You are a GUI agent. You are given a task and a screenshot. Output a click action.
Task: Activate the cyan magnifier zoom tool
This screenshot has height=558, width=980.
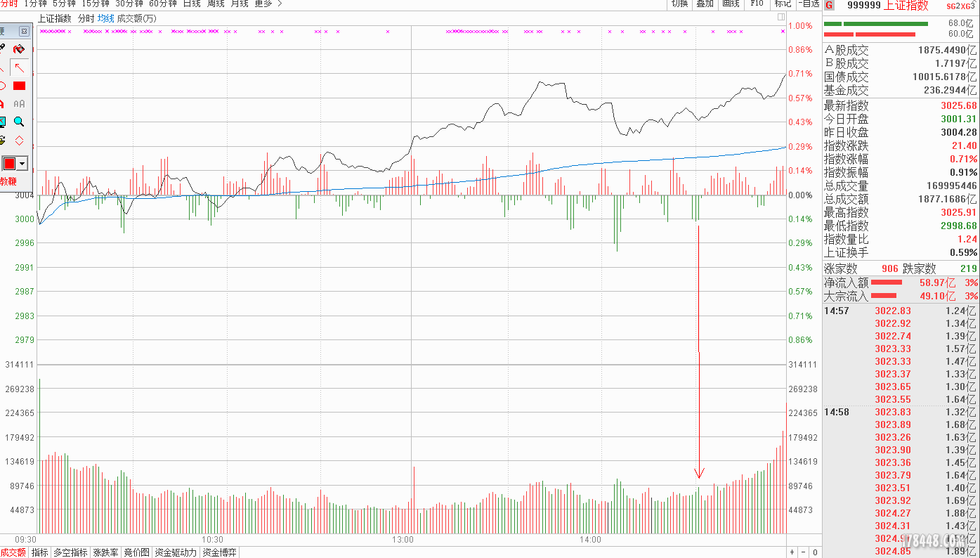20,122
